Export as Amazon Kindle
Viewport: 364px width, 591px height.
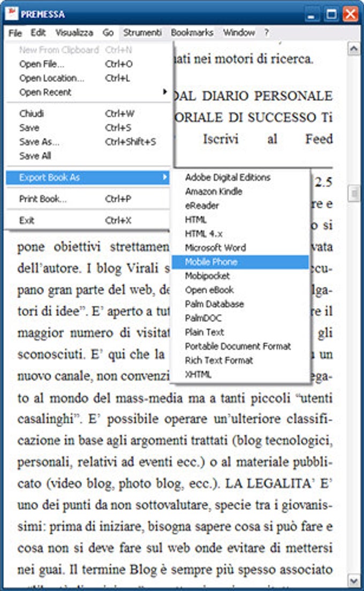(240, 192)
